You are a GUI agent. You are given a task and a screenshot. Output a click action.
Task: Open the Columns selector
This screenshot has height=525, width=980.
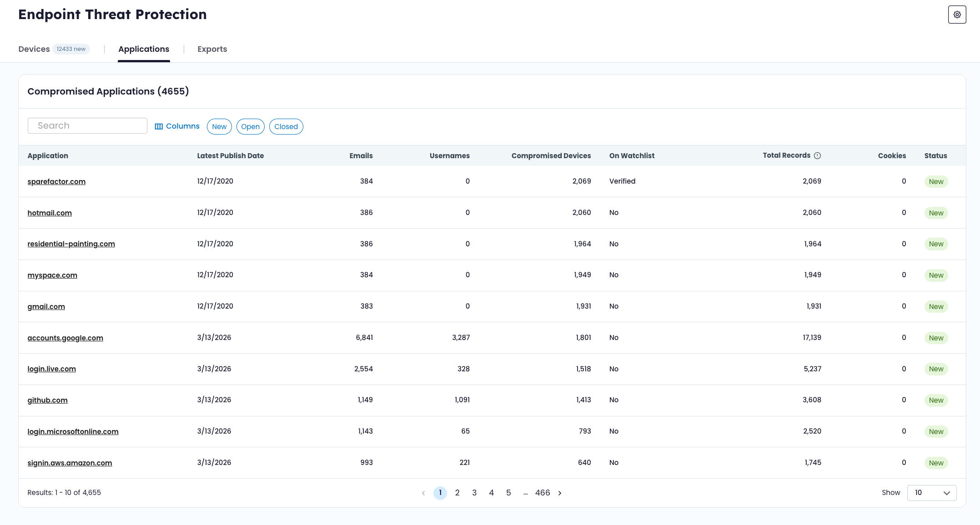tap(177, 126)
